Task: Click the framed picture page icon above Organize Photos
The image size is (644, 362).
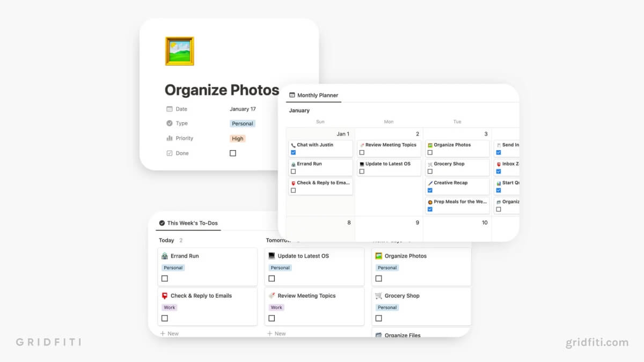Action: [x=179, y=51]
